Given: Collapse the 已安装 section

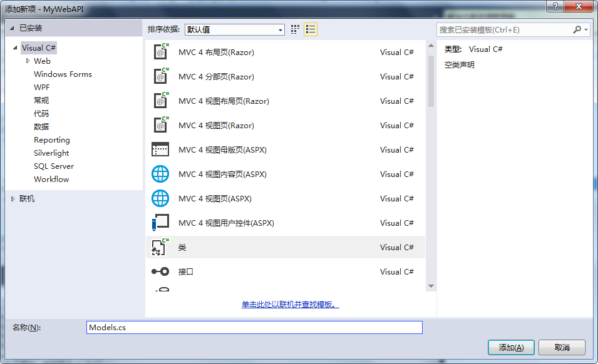Looking at the screenshot, I should pos(12,28).
